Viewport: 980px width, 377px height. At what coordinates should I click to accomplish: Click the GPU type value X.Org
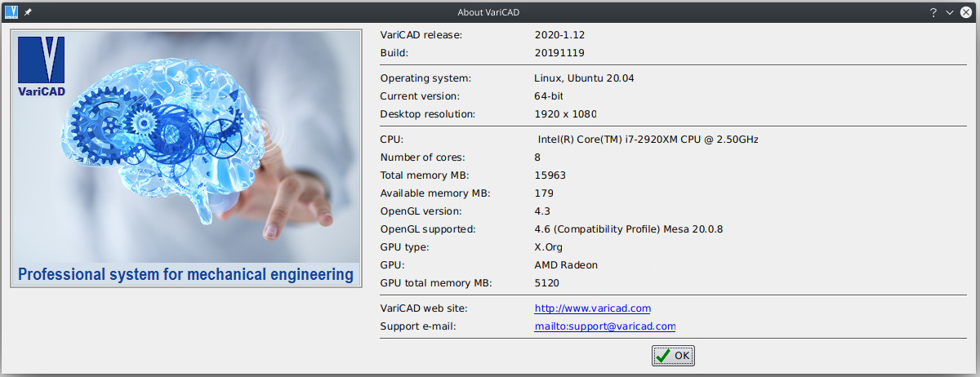pyautogui.click(x=548, y=247)
